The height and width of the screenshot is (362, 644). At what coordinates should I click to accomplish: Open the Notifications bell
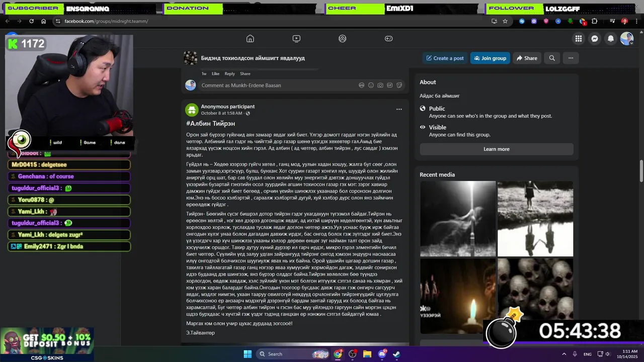click(x=611, y=39)
